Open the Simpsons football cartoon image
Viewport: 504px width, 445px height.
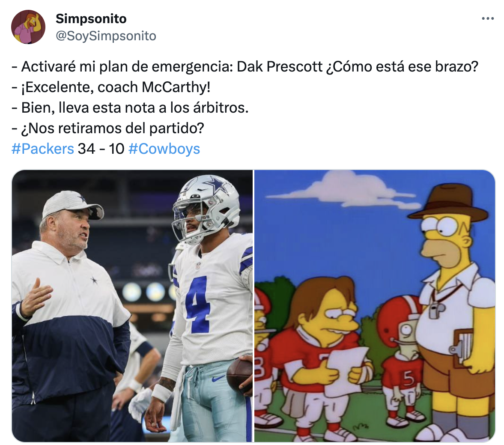tap(375, 306)
